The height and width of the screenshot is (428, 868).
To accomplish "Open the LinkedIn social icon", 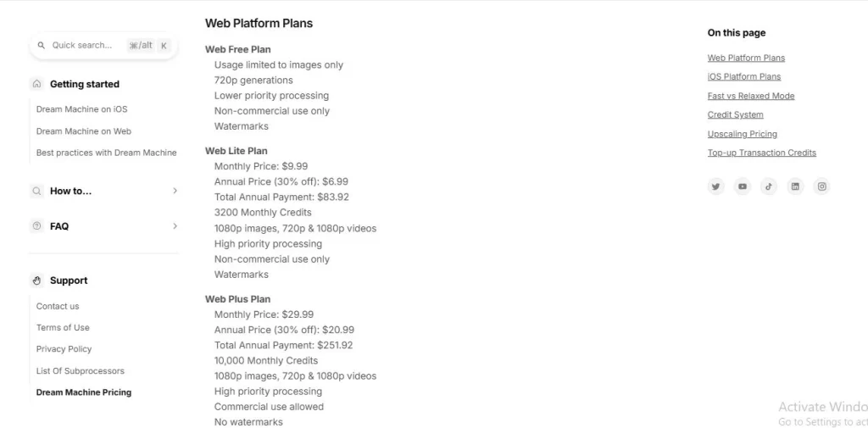I will coord(795,186).
